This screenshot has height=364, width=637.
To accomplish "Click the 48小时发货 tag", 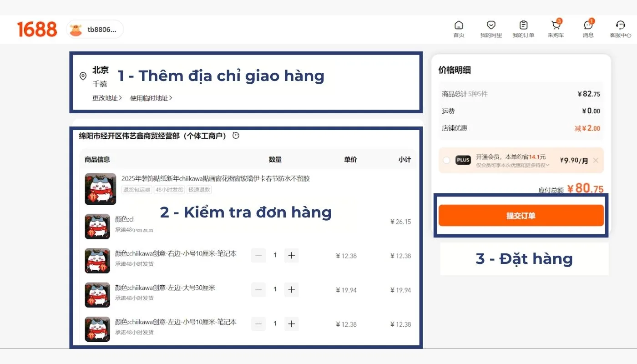I will pos(169,190).
